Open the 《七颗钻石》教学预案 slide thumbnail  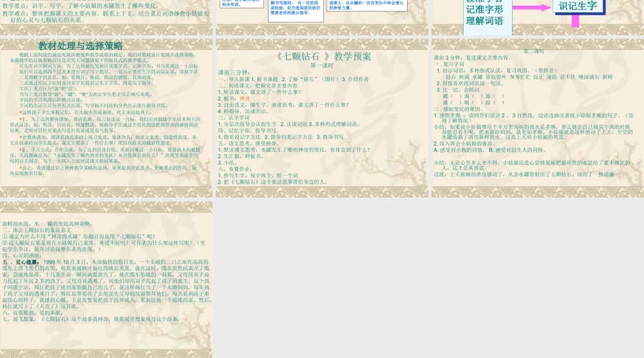322,118
